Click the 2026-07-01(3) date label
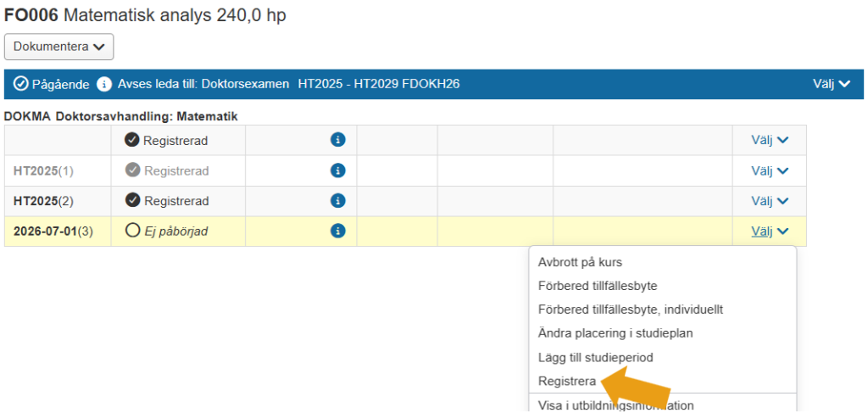This screenshot has height=413, width=868. pos(53,232)
